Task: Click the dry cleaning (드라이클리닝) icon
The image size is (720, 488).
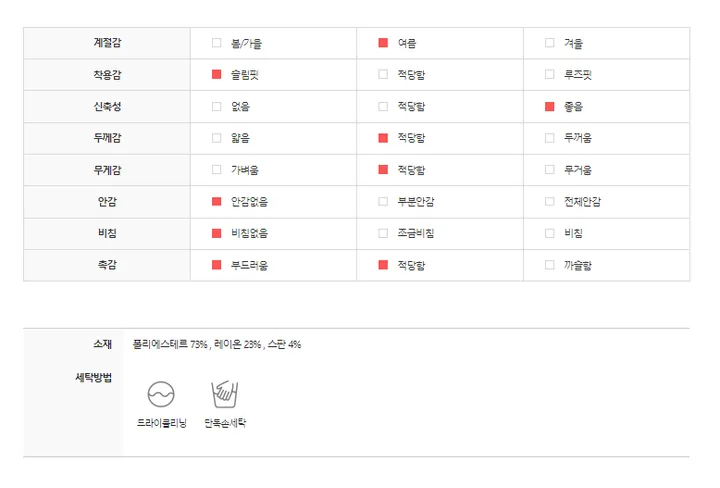Action: [161, 393]
